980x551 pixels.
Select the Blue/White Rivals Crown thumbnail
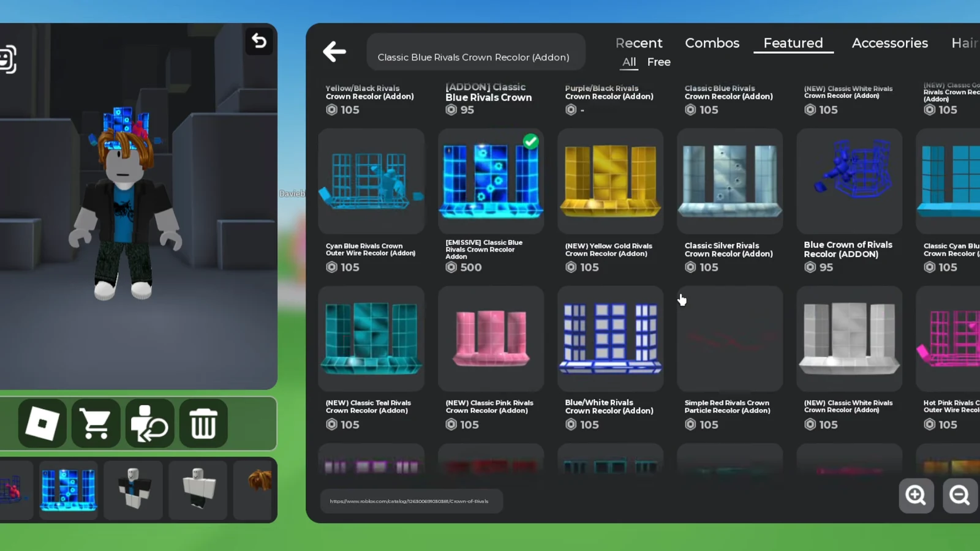(610, 339)
